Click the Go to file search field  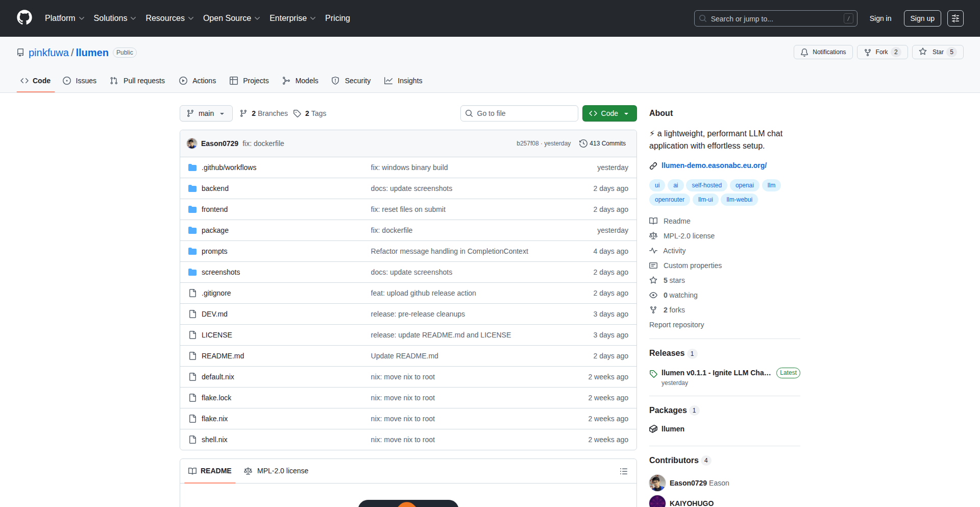coord(519,113)
